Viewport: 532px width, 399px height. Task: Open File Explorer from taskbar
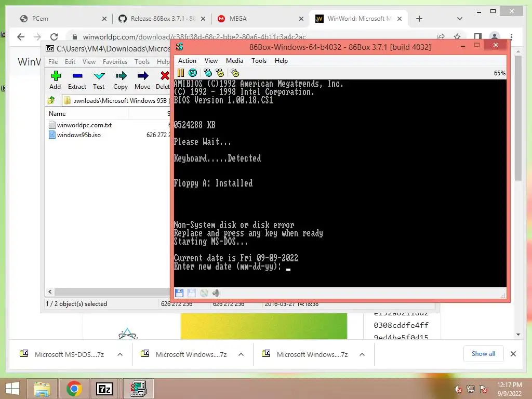(x=43, y=389)
